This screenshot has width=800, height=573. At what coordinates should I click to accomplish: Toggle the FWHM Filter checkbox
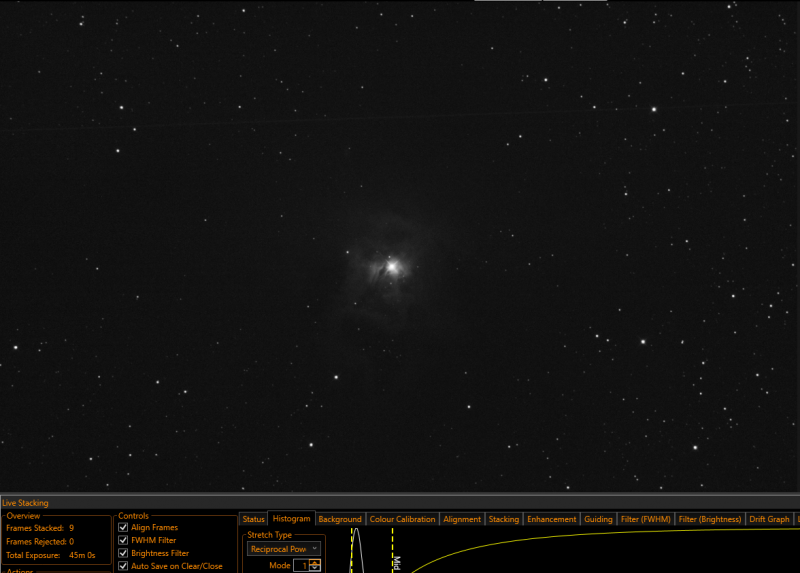pyautogui.click(x=123, y=540)
